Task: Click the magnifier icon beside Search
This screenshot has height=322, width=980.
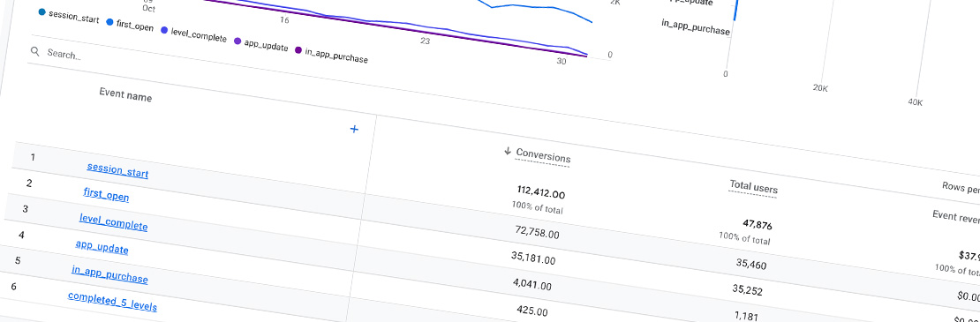Action: pyautogui.click(x=35, y=52)
